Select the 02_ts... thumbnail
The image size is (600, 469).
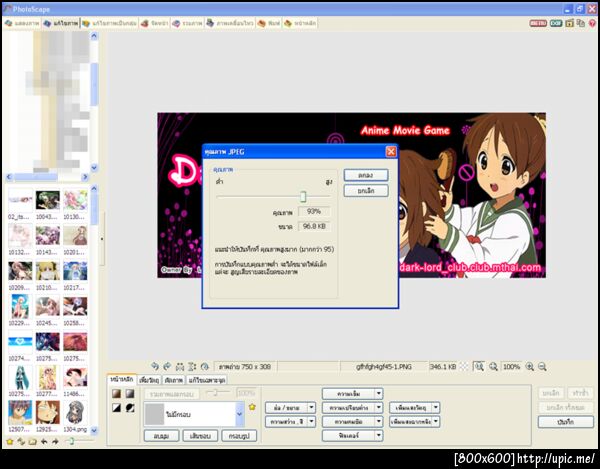click(x=20, y=205)
